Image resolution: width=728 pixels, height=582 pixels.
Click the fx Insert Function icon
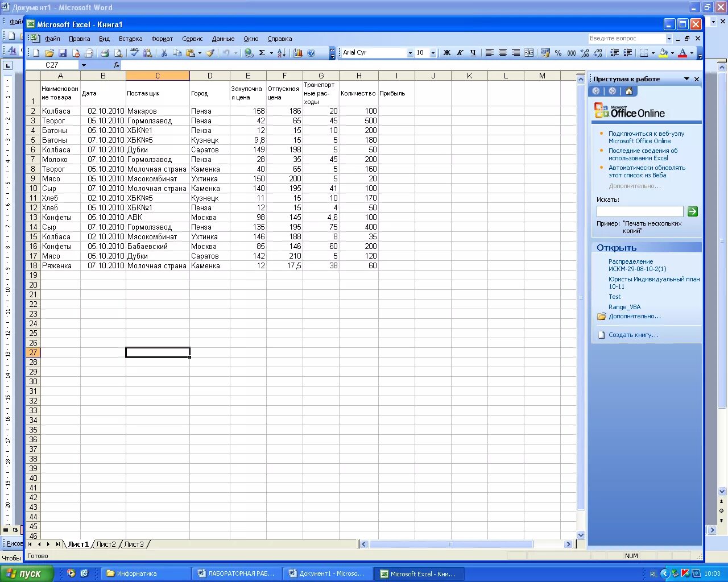[x=117, y=65]
